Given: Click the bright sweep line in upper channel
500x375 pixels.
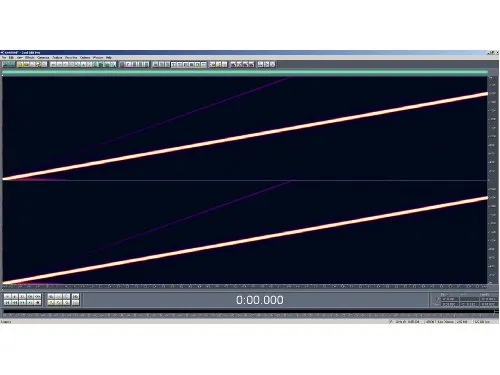Looking at the screenshot, I should point(245,137).
